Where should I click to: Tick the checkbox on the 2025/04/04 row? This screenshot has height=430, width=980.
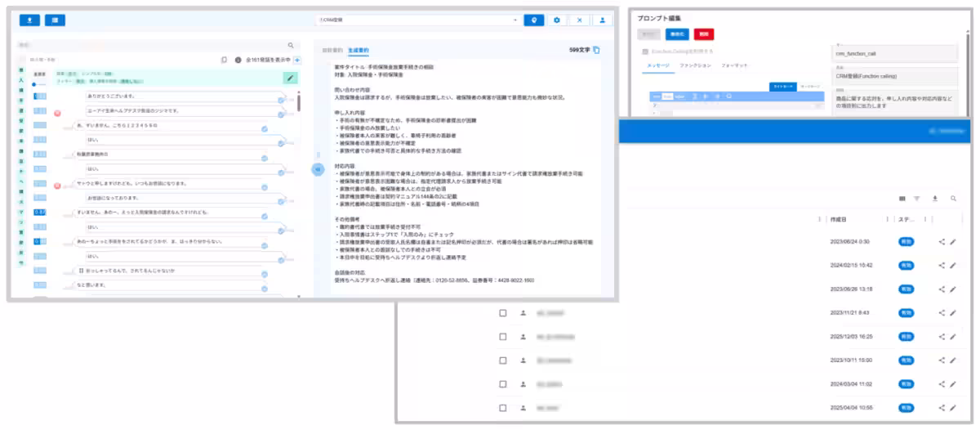[503, 407]
